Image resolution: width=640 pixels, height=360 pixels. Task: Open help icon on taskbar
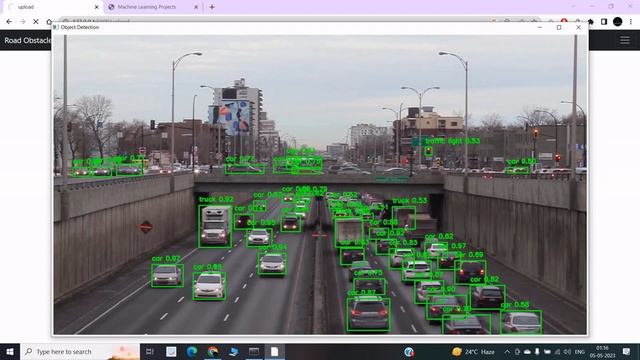[409, 351]
